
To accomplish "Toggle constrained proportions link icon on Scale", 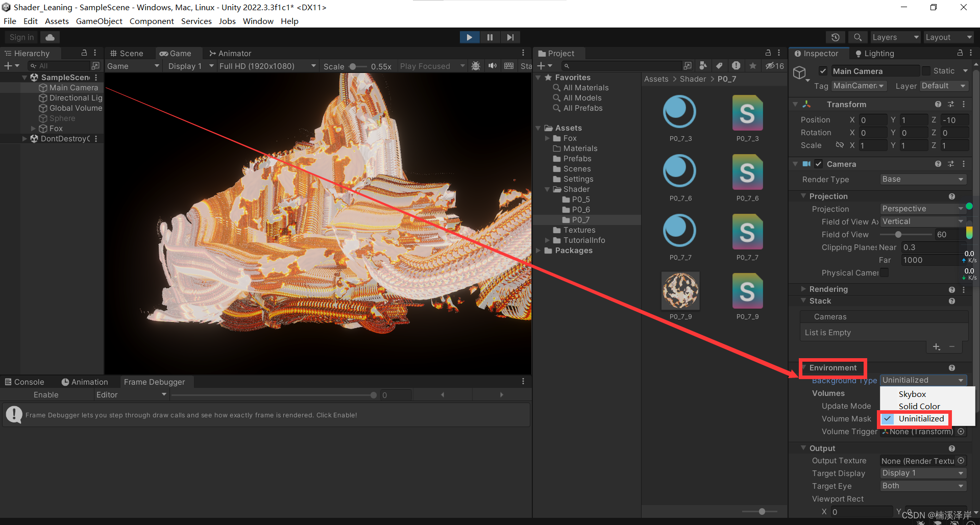I will 840,145.
